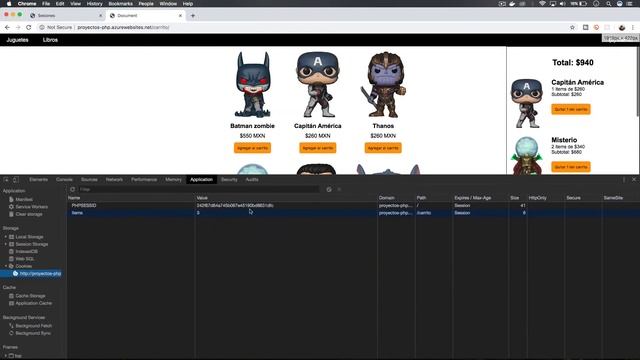Close the DevTools panel
Screen dimensions: 640x360
pos(634,180)
